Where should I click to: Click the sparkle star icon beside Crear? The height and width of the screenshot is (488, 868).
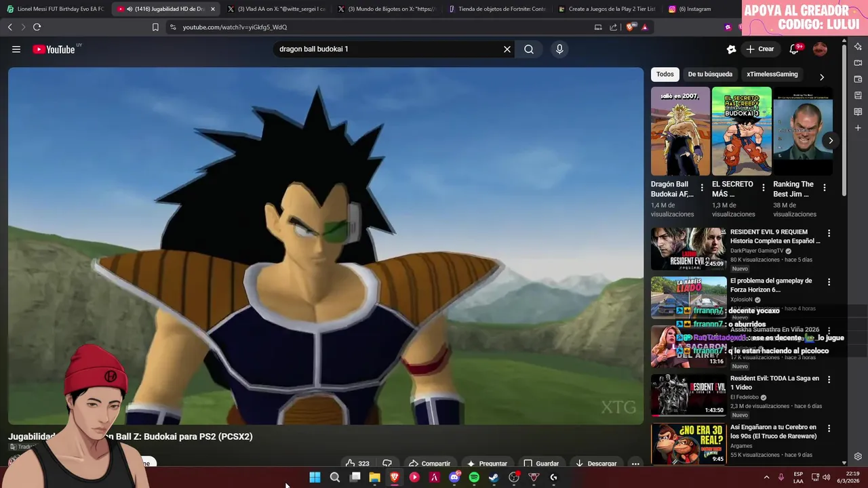coord(731,49)
